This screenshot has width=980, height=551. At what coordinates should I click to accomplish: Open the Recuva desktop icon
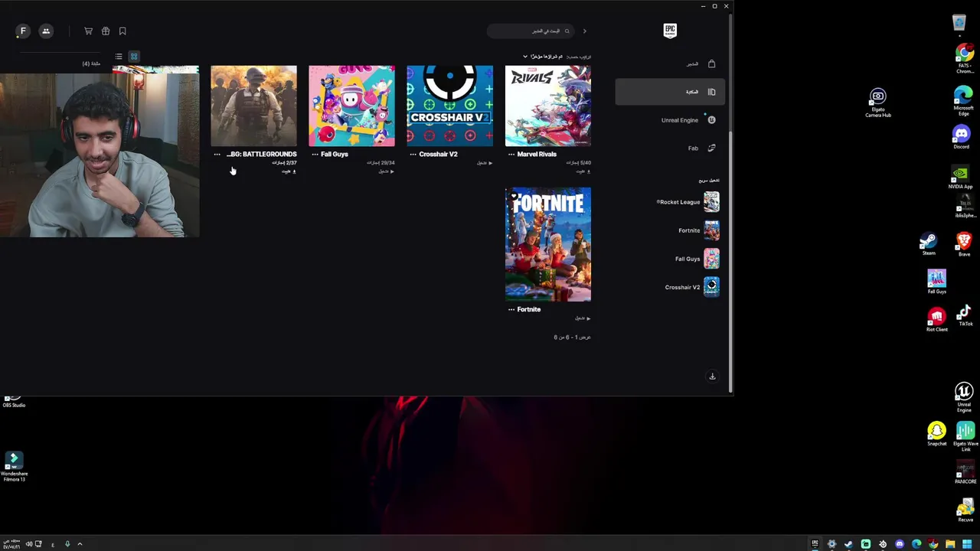point(965,511)
